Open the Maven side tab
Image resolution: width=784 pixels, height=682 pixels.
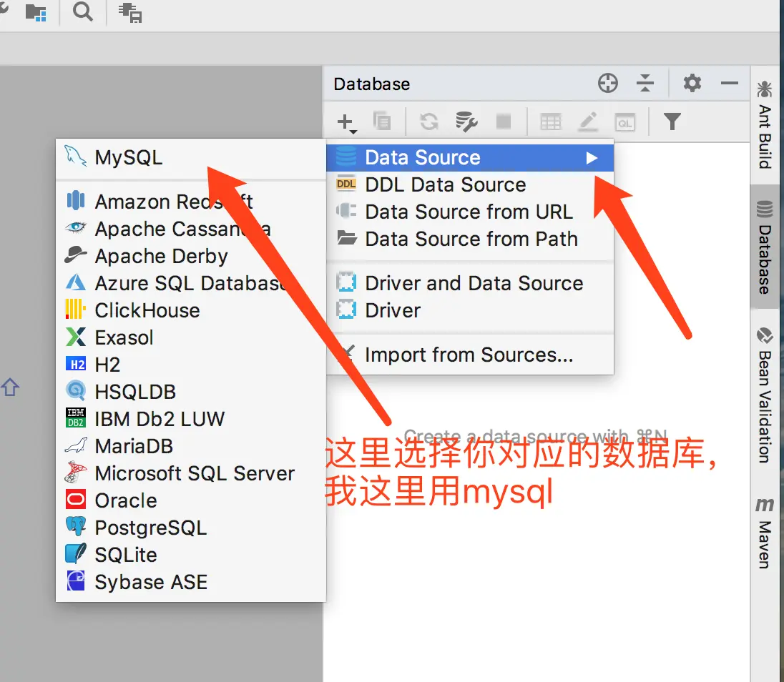pos(765,533)
